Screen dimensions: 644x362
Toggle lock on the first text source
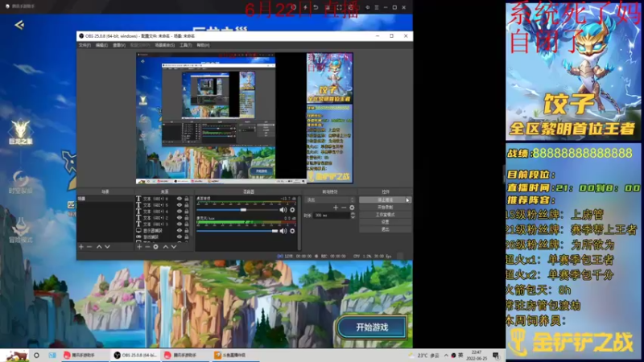point(188,198)
